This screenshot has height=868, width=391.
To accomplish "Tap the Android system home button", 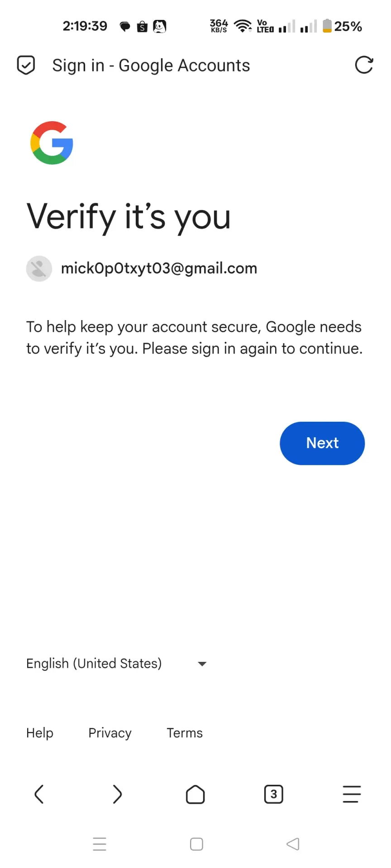I will point(196,844).
